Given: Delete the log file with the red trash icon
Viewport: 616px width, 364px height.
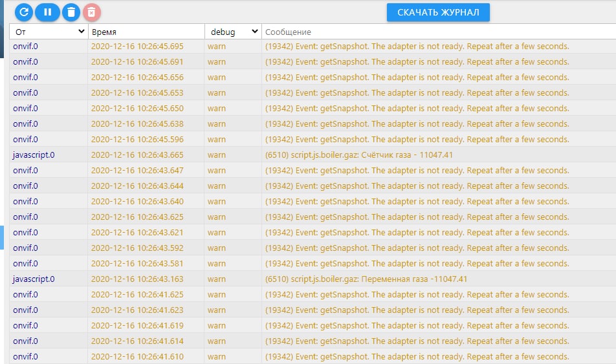Looking at the screenshot, I should pyautogui.click(x=91, y=12).
